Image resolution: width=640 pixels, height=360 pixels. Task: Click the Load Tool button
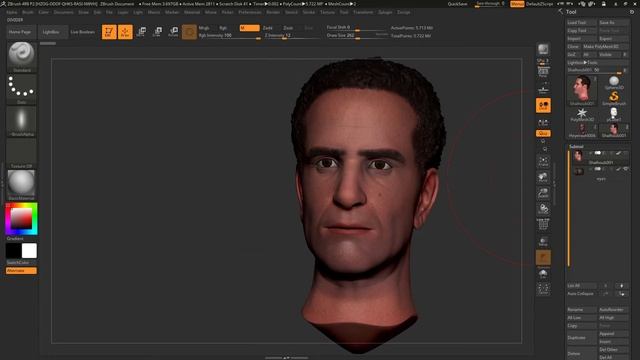[x=582, y=22]
